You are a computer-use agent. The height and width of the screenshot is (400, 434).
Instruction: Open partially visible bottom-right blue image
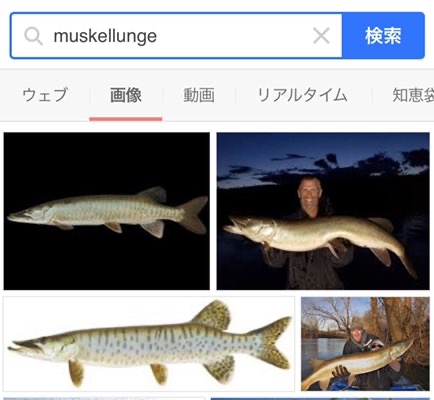(320, 398)
